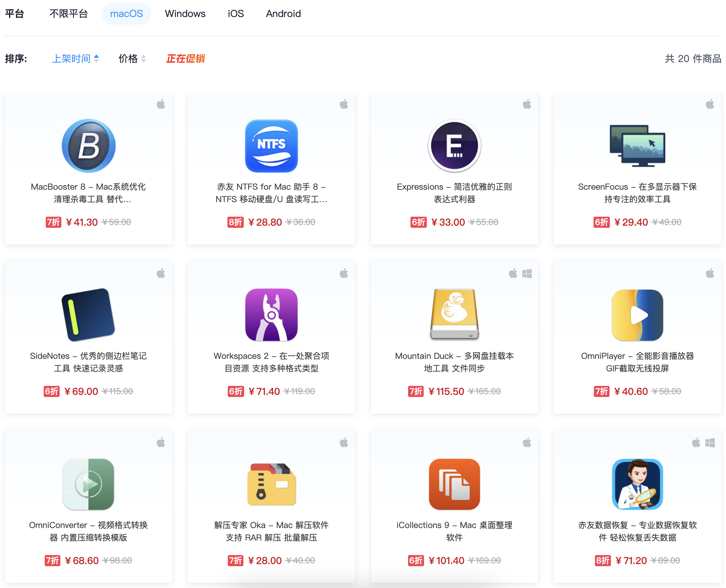
Task: Toggle the 正在促销 on-sale filter
Action: (185, 59)
